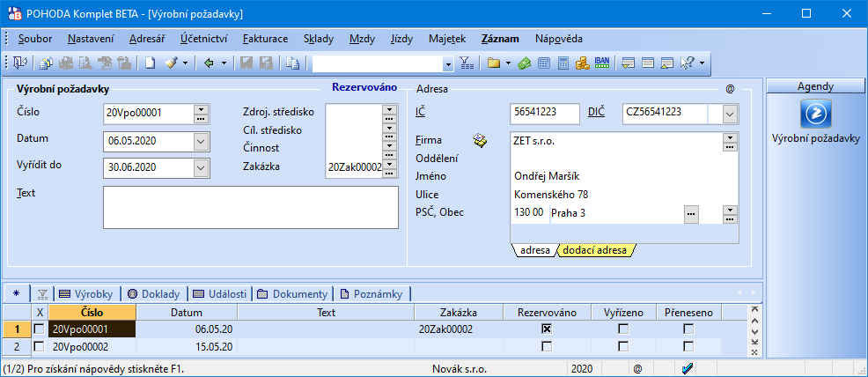The image size is (868, 377).
Task: Click the IČ field containing 56541223
Action: 545,114
